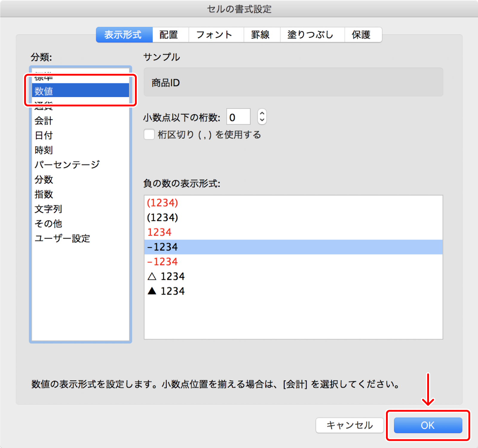
Task: Enable the 桁区切り ( , ) checkbox
Action: click(x=149, y=135)
